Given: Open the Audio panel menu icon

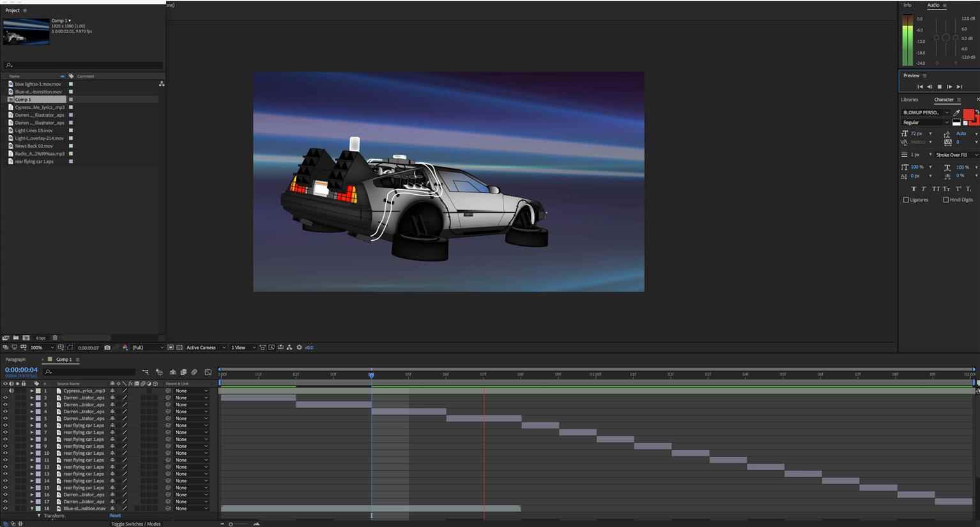Looking at the screenshot, I should coord(945,5).
